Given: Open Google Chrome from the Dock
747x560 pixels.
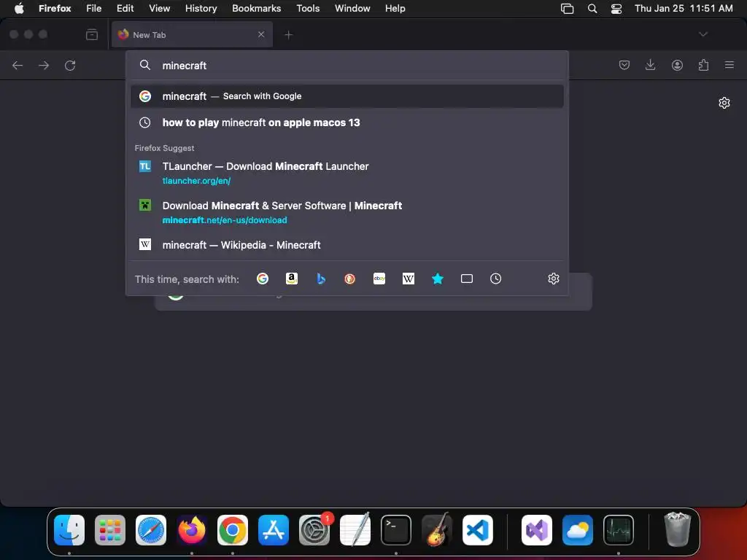Looking at the screenshot, I should pos(233,530).
